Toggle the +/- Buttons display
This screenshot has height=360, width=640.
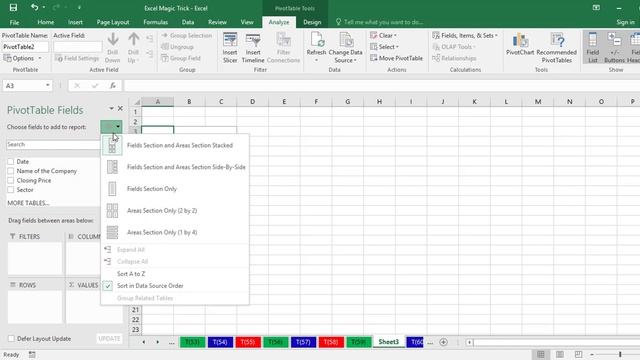coord(614,48)
